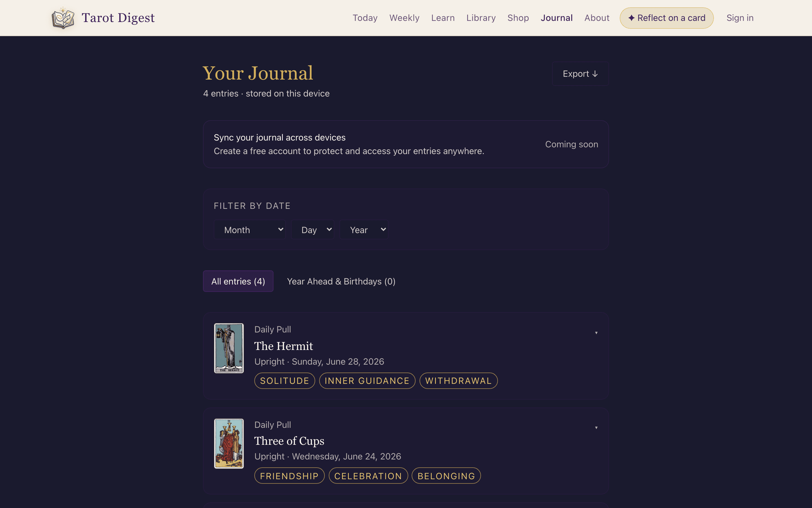Click Daily Pull label above The Hermit
Image resolution: width=812 pixels, height=508 pixels.
pos(272,329)
